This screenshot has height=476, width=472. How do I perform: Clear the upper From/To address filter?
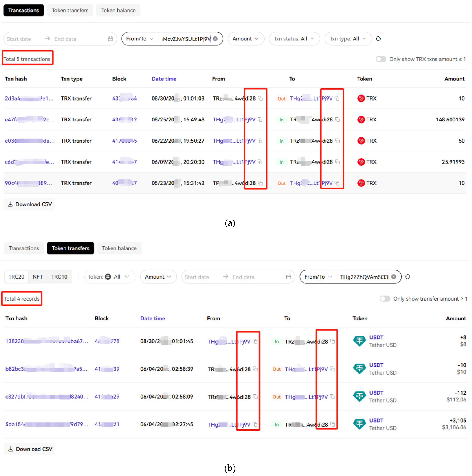point(215,39)
